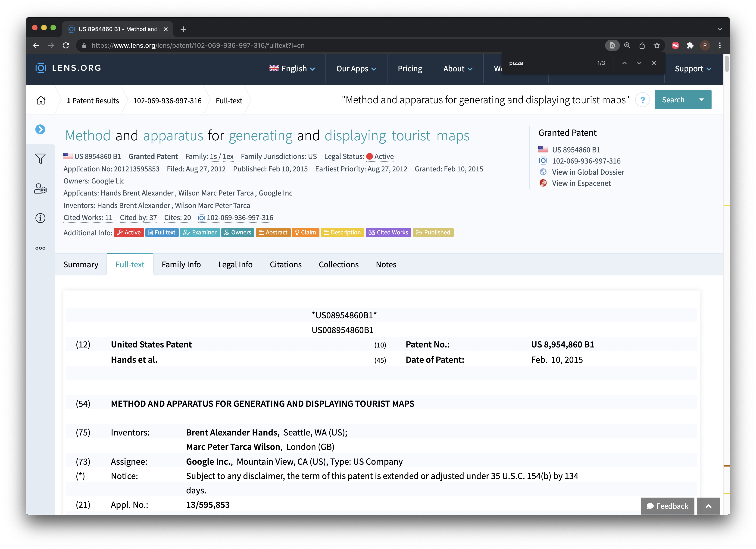Click the Cited by: 37 link
The width and height of the screenshot is (756, 549).
pos(138,218)
